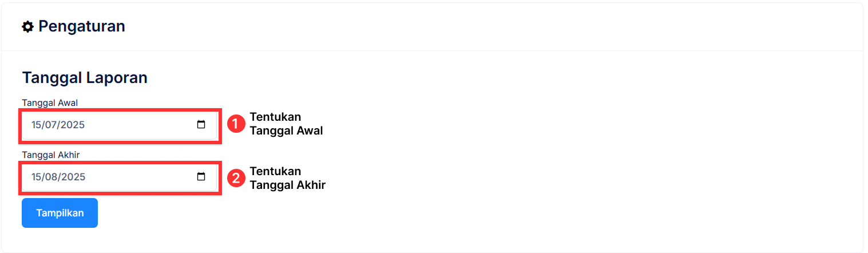This screenshot has width=868, height=253.
Task: Click the Pengaturan header title
Action: pos(81,26)
